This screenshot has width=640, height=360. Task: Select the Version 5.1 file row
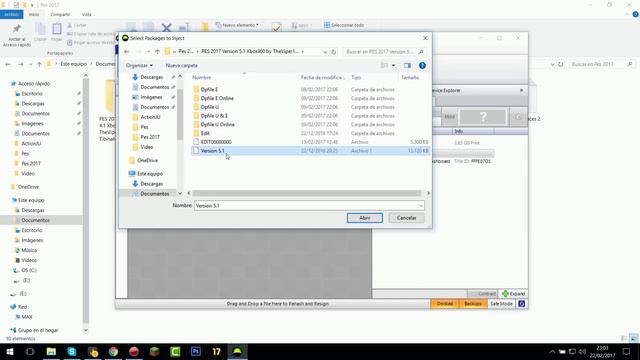310,151
